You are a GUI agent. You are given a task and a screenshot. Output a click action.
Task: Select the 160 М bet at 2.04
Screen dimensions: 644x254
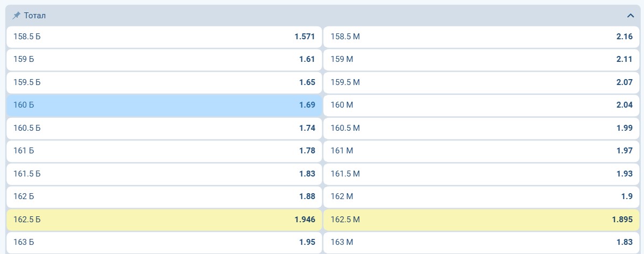pyautogui.click(x=482, y=105)
